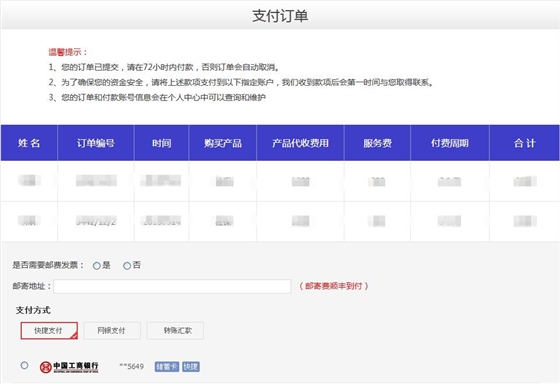Click tip 1 about paying within 72 hours

click(164, 67)
